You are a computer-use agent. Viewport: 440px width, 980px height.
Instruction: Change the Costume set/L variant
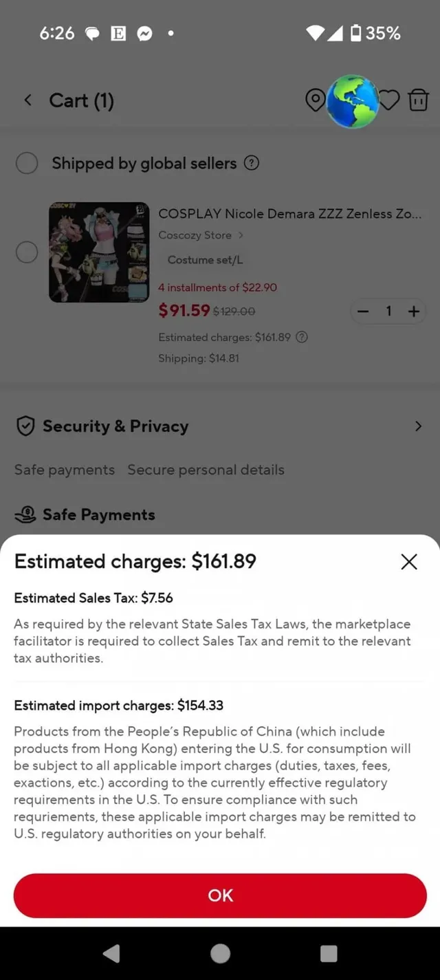205,260
